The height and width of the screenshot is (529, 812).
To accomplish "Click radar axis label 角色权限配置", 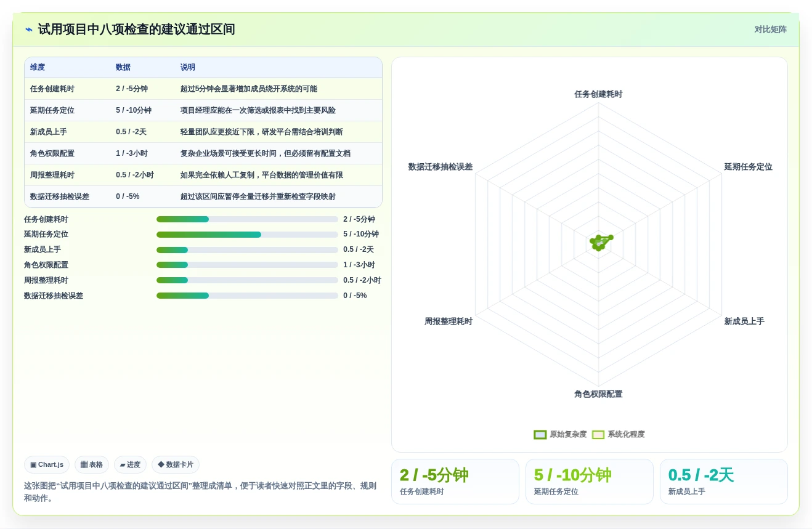I will [x=598, y=394].
